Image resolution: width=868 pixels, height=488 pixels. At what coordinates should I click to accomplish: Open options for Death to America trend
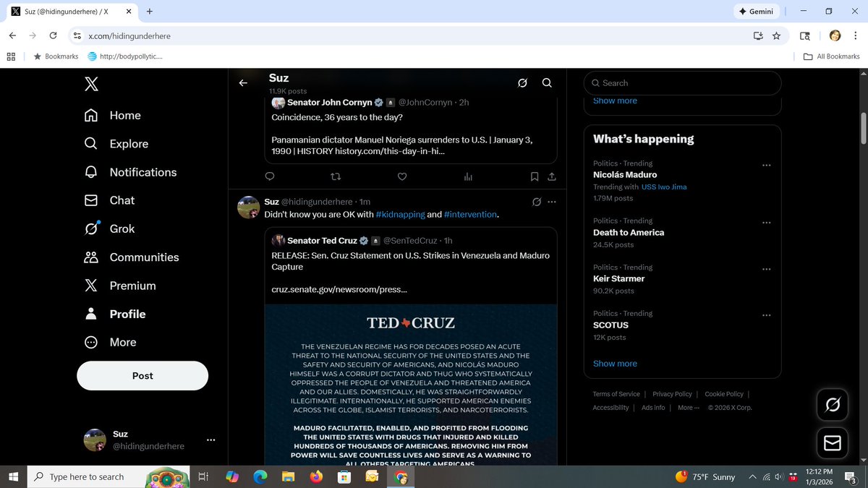coord(767,223)
